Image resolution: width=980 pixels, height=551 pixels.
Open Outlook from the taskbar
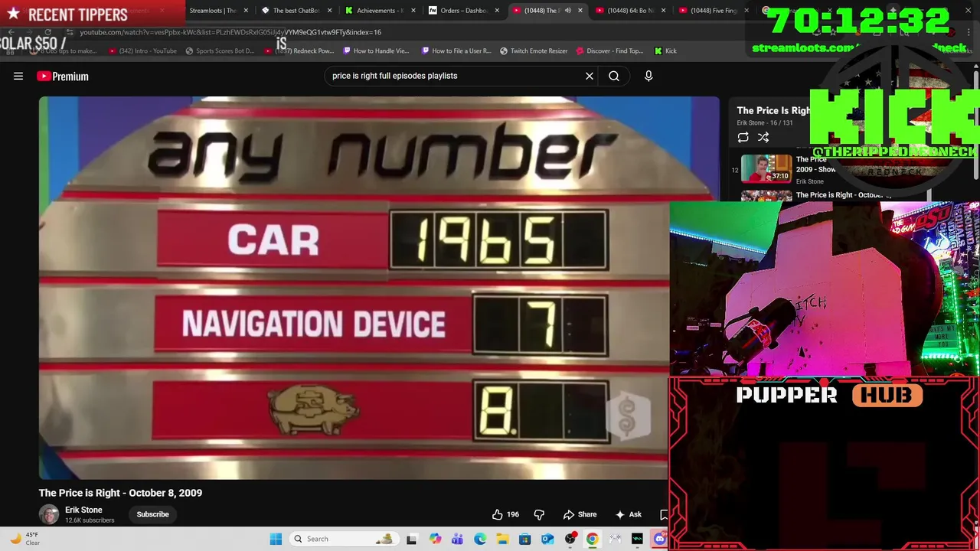click(547, 539)
